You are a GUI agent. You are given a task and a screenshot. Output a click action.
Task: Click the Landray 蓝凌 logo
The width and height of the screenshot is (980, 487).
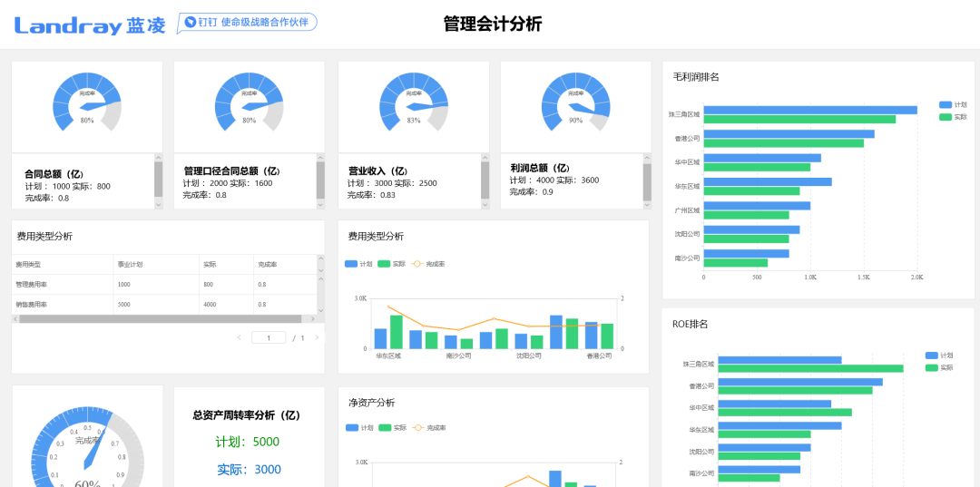pyautogui.click(x=90, y=25)
